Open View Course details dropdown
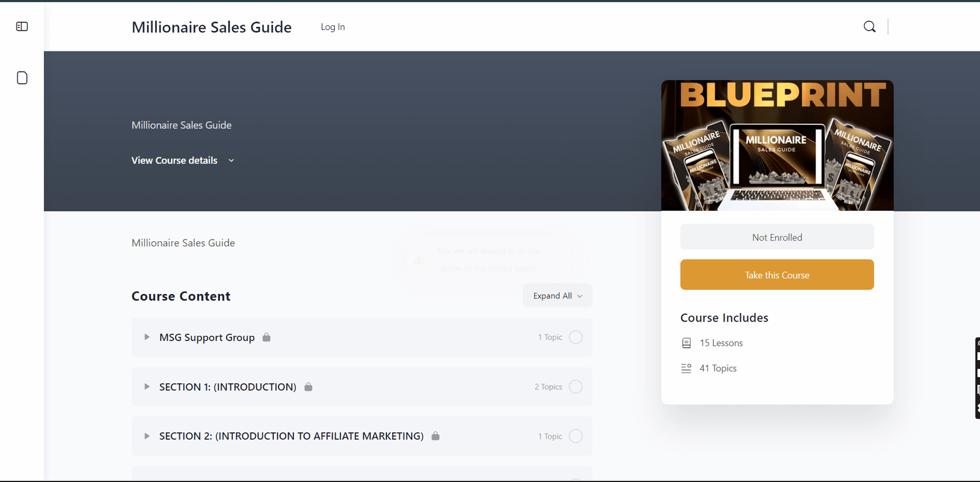This screenshot has width=980, height=482. coord(183,160)
